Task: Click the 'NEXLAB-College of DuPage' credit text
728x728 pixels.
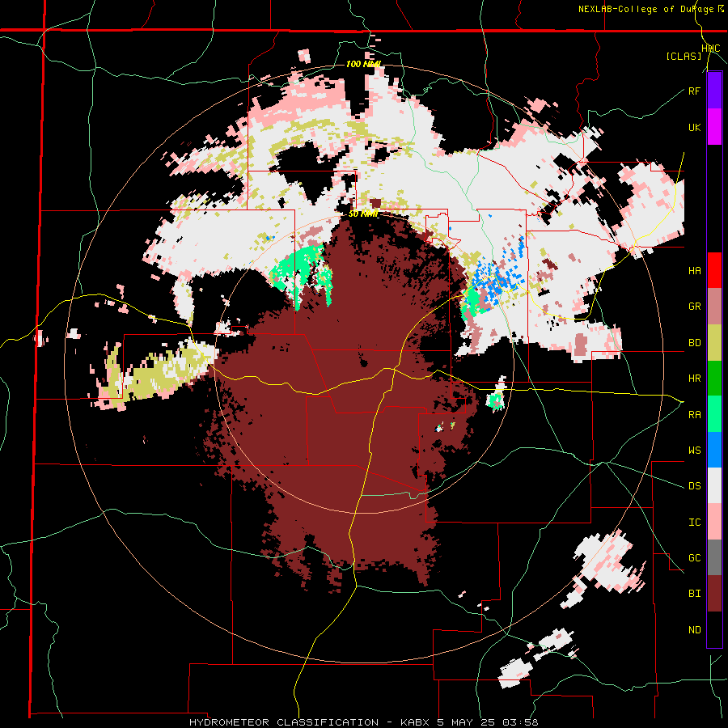Action: click(647, 9)
